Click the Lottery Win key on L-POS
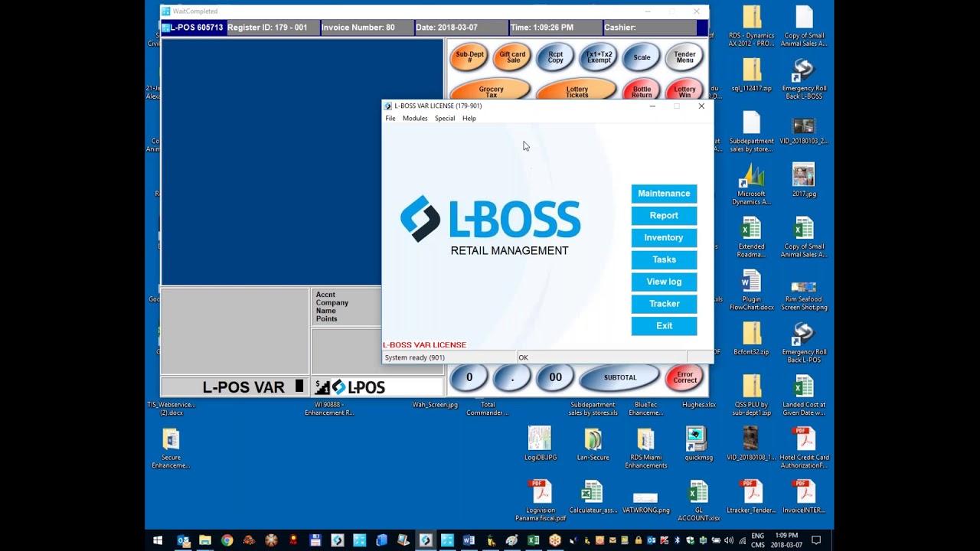Image resolution: width=980 pixels, height=551 pixels. pyautogui.click(x=684, y=90)
